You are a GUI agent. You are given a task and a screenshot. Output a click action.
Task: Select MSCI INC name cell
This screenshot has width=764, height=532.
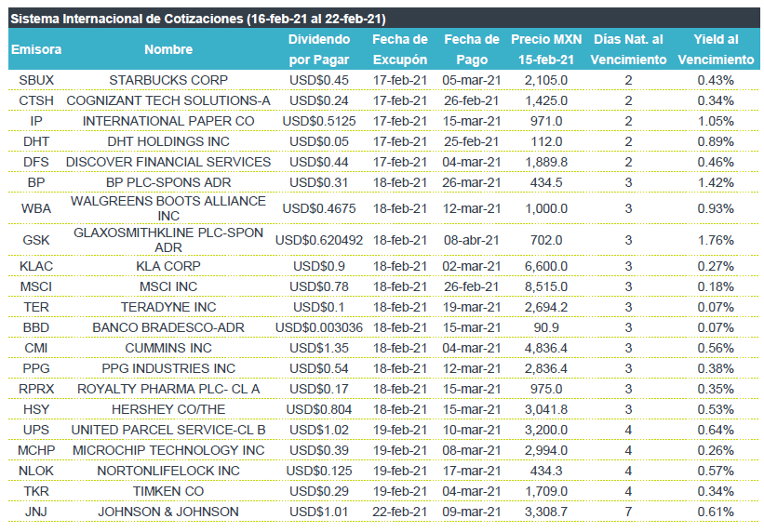(x=168, y=286)
